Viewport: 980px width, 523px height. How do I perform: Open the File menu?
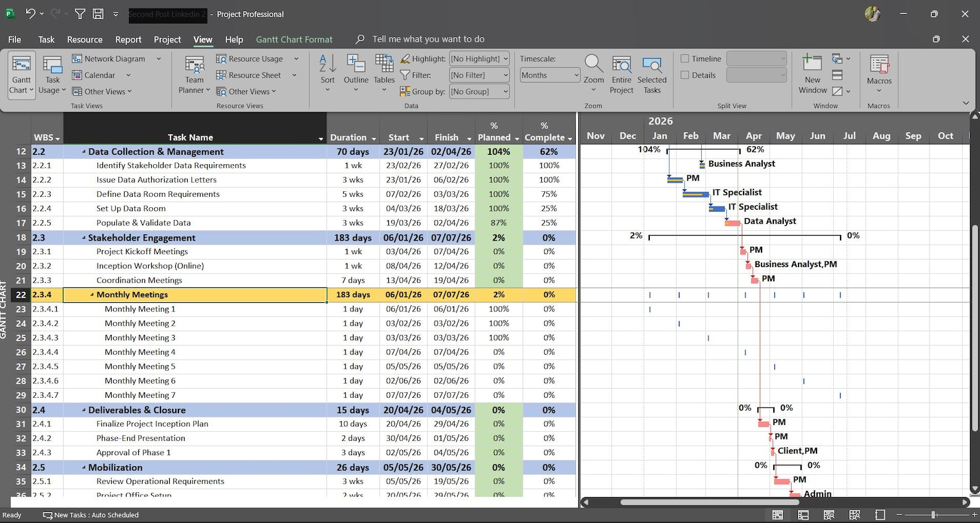(14, 39)
